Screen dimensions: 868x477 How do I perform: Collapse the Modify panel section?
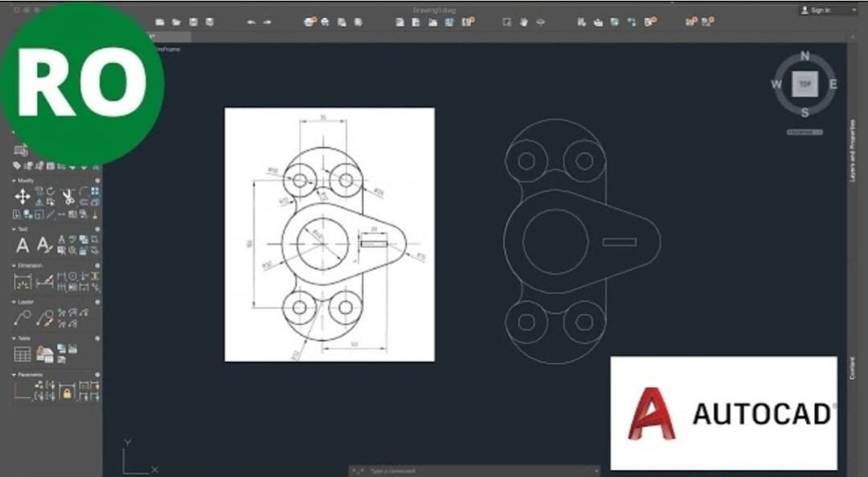click(12, 178)
